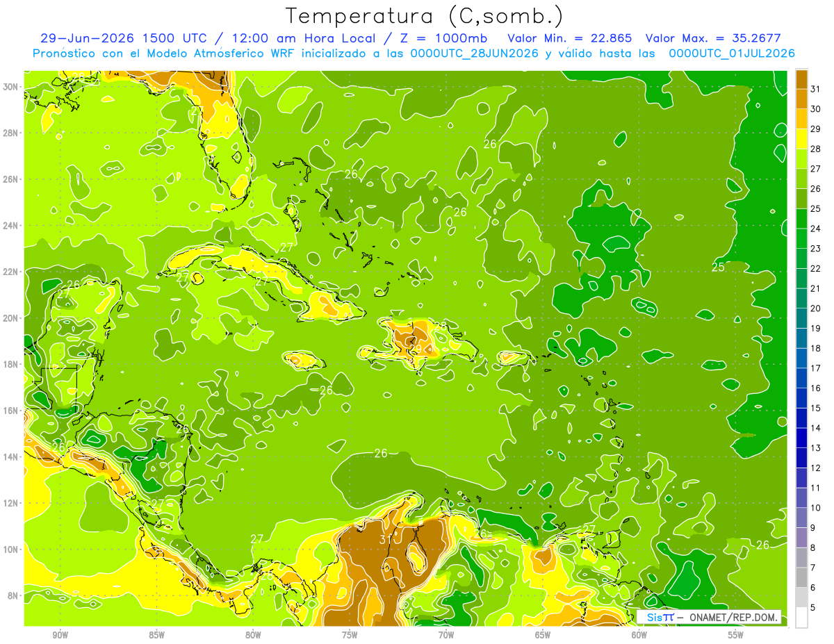This screenshot has width=834, height=644.
Task: Click the '25' contour label on the map
Action: (x=719, y=267)
